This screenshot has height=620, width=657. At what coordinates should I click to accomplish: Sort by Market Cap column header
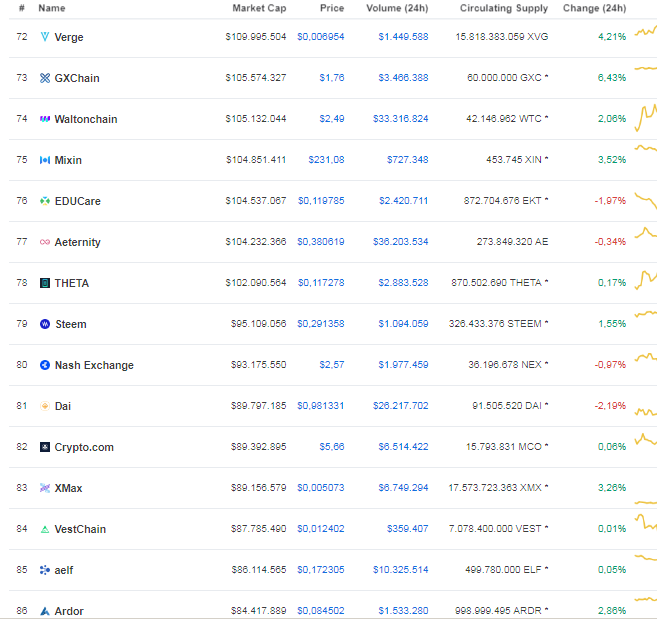(259, 8)
